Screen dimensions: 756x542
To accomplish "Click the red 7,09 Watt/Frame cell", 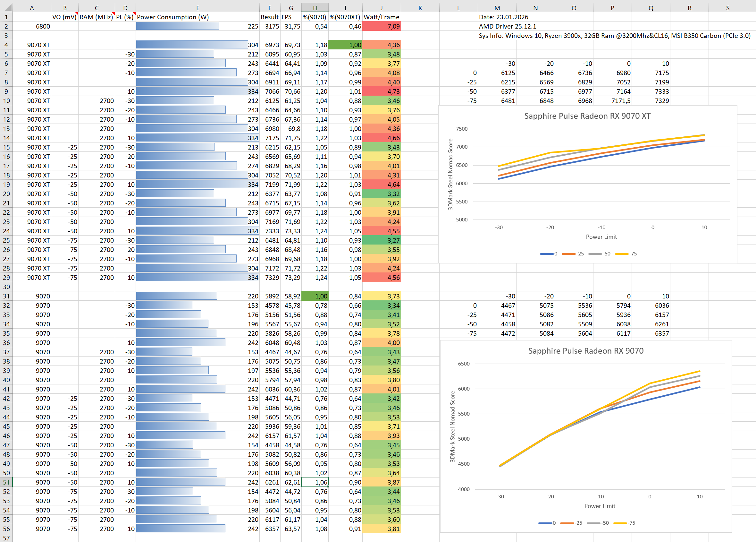I will click(x=381, y=26).
